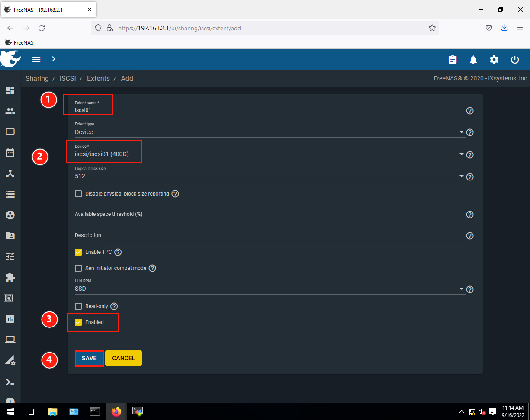Show help for Xen initiator compat mode

tap(152, 268)
